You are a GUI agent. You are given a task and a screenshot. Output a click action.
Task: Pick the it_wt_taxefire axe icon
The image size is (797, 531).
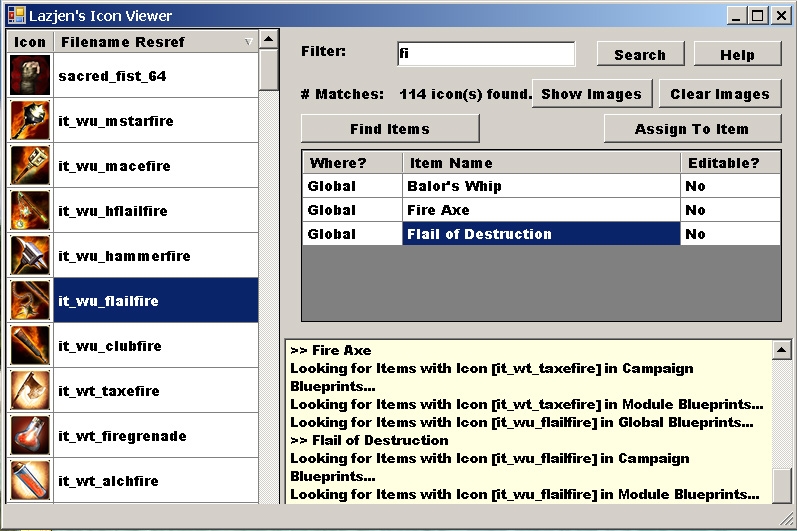click(x=30, y=391)
